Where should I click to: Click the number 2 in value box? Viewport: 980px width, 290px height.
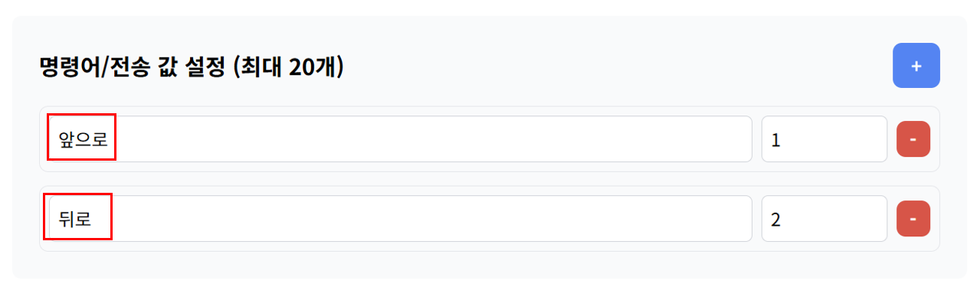[775, 220]
